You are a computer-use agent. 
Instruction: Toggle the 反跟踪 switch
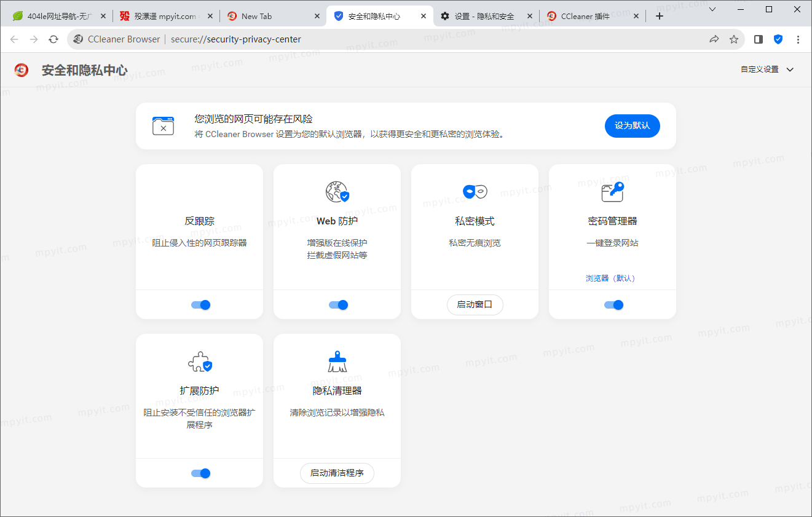click(x=200, y=305)
